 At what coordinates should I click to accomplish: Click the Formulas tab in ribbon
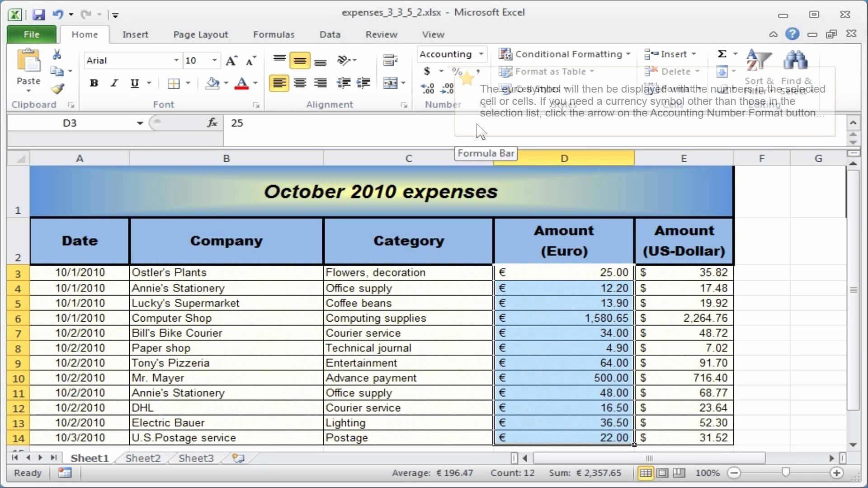point(274,34)
